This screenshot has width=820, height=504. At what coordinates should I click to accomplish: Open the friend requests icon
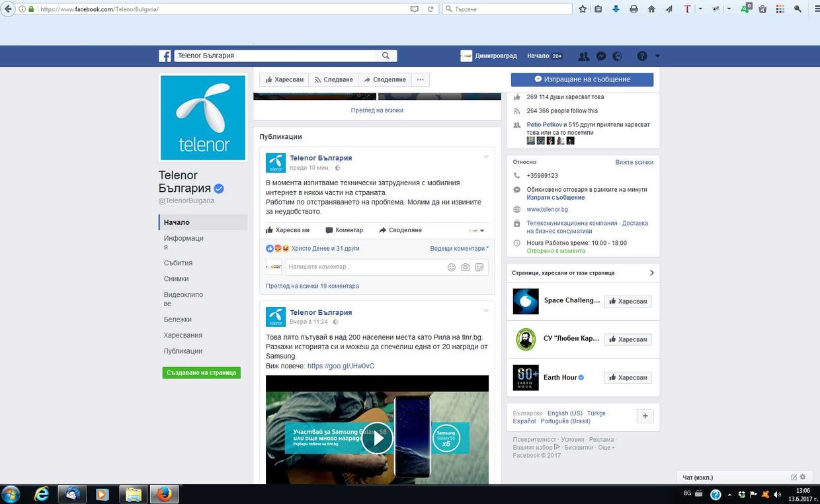[x=583, y=56]
